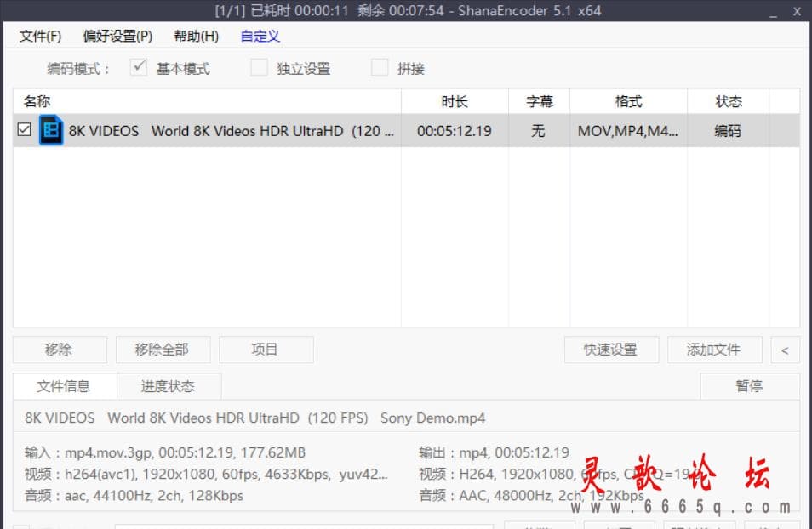
Task: Pause encoding with the 暂停 button
Action: pos(749,386)
